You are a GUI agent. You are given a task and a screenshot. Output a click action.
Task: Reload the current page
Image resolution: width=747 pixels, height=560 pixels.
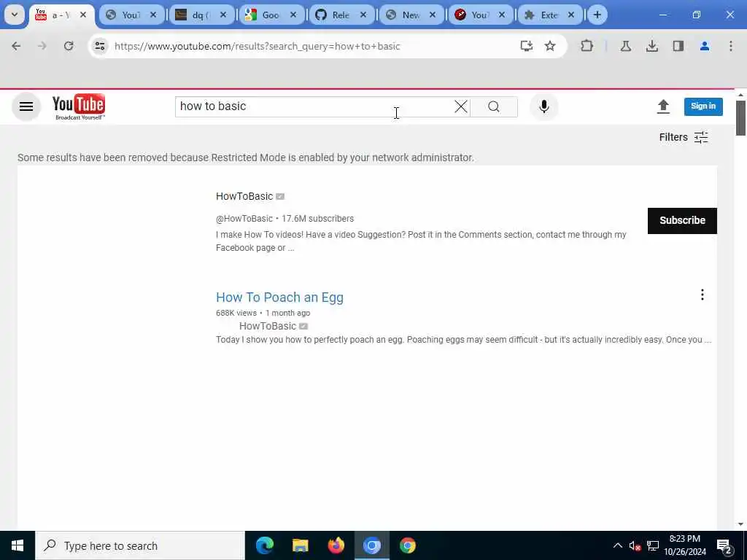pos(69,46)
